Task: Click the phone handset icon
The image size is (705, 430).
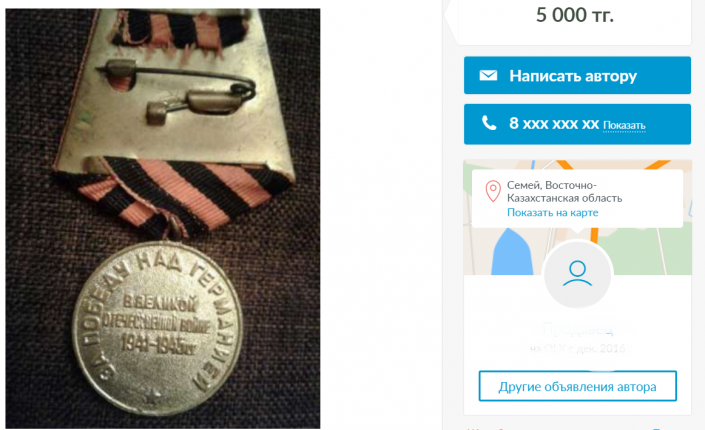Action: 489,123
